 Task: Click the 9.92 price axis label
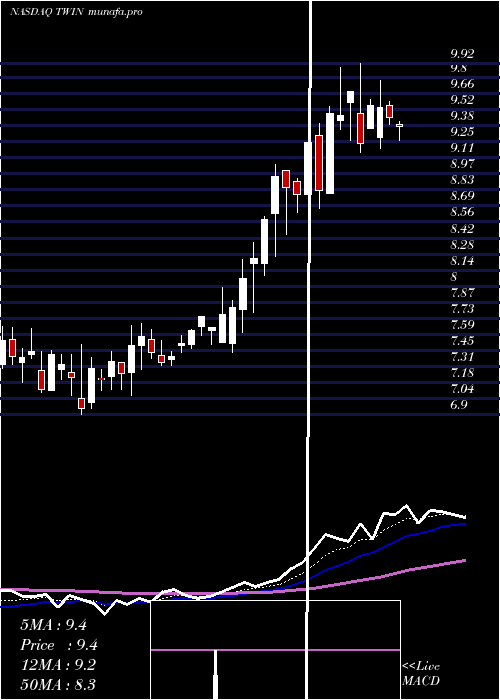(462, 54)
